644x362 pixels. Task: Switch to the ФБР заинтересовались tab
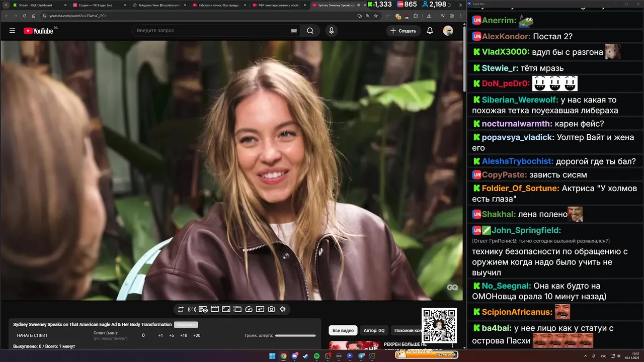(x=279, y=5)
